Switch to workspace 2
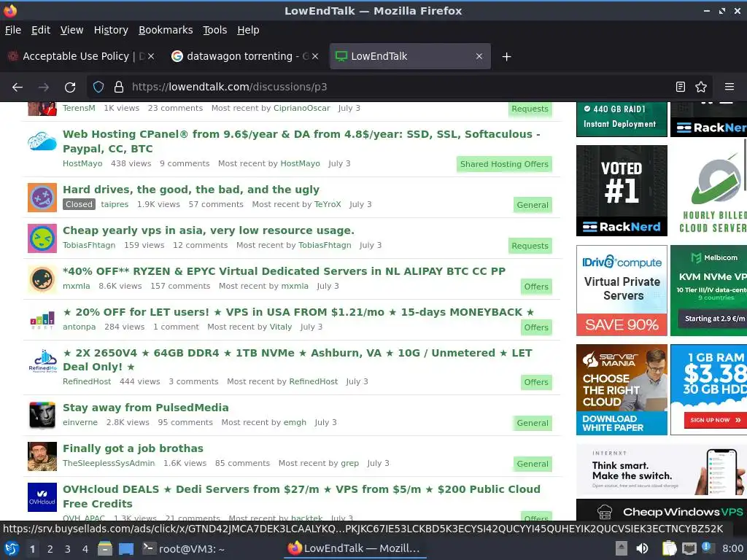The width and height of the screenshot is (747, 560). [x=50, y=549]
